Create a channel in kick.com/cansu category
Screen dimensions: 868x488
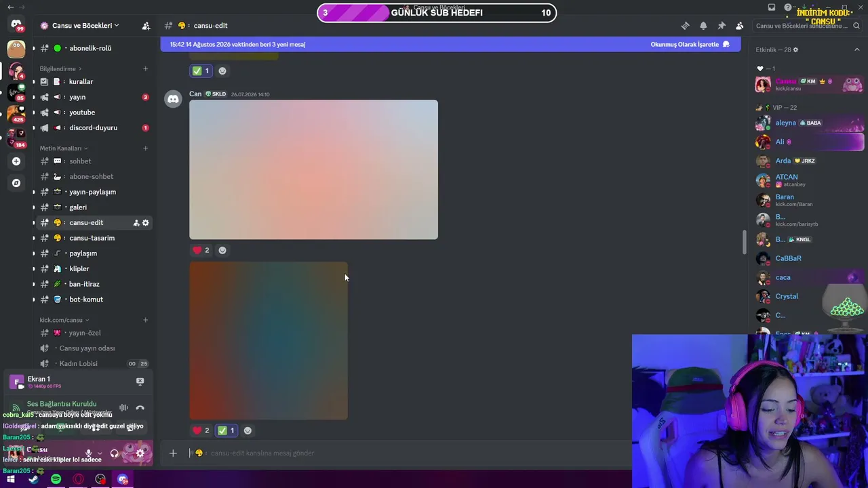pyautogui.click(x=145, y=320)
